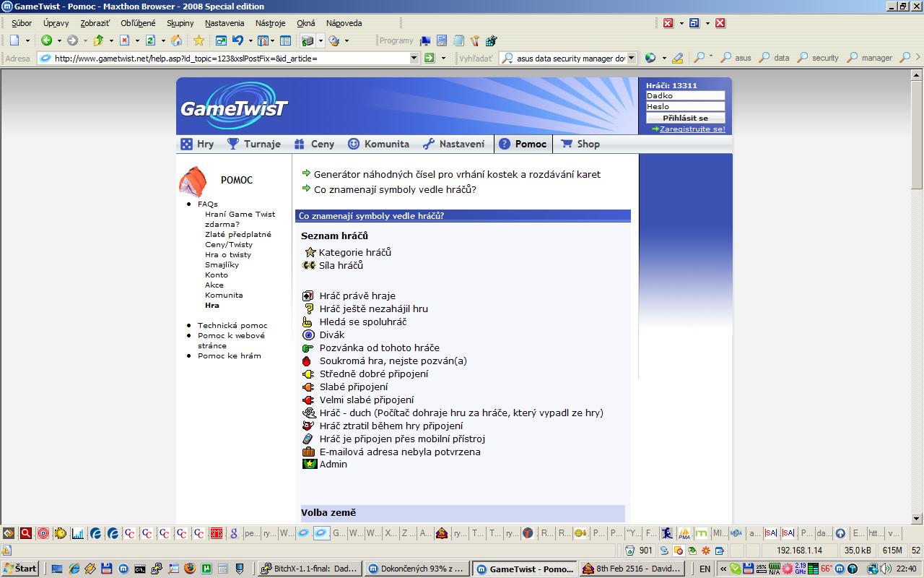Open the Back button history dropdown arrow

coord(59,41)
